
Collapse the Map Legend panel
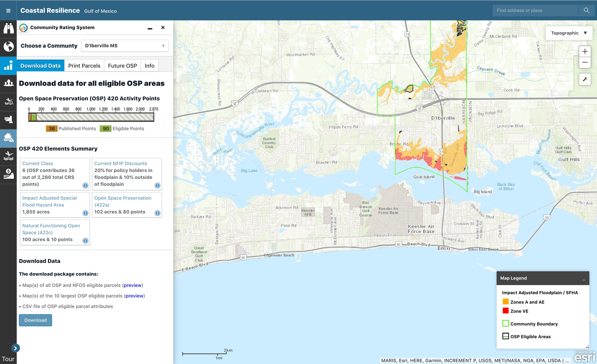click(584, 279)
